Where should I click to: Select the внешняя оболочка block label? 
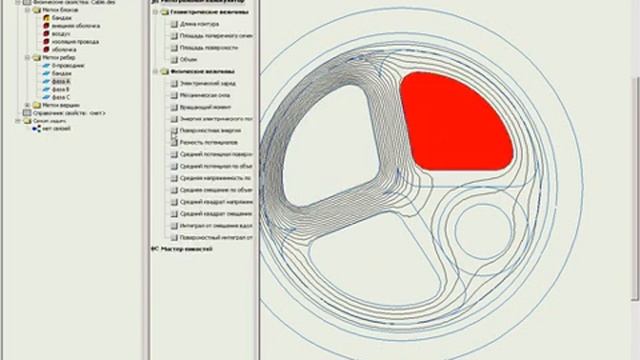coord(76,26)
